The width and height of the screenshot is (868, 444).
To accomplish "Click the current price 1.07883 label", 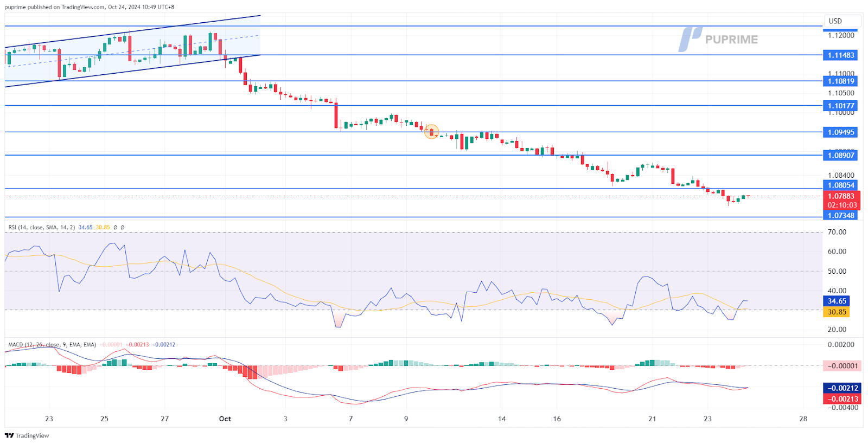I will (x=841, y=196).
